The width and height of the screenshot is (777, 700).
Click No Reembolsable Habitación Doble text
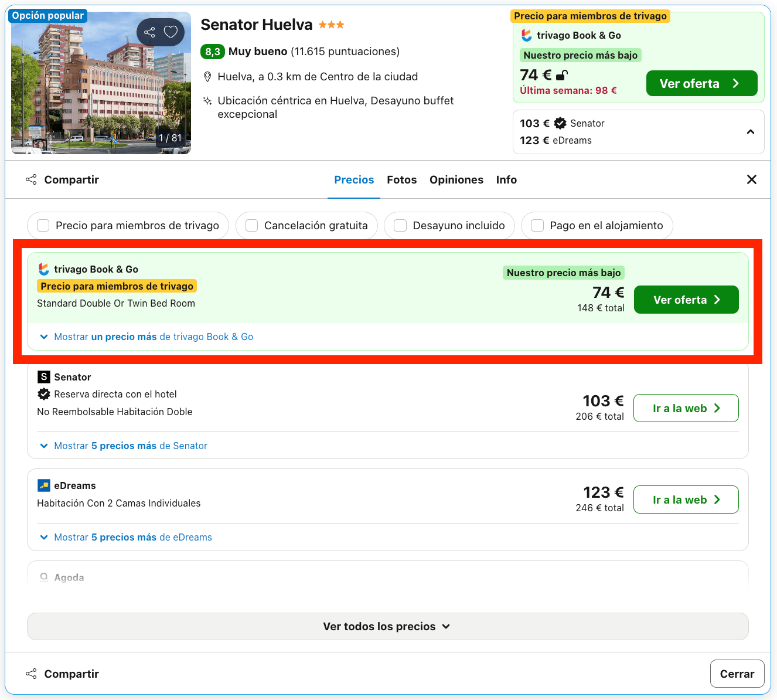pos(115,412)
